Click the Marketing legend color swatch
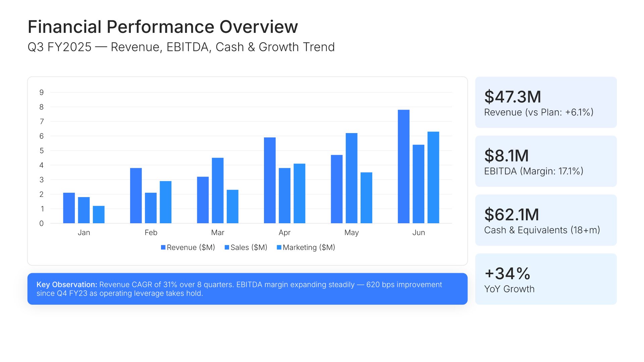This screenshot has height=362, width=644. pos(279,247)
